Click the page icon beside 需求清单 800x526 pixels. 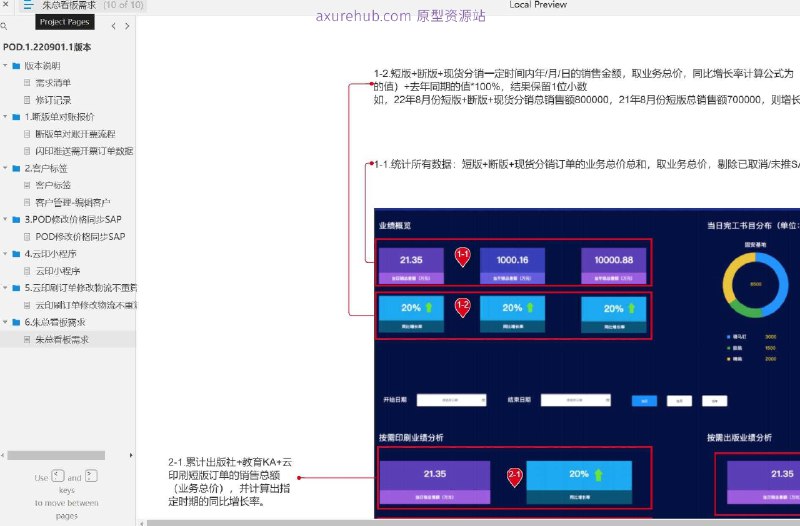click(27, 83)
